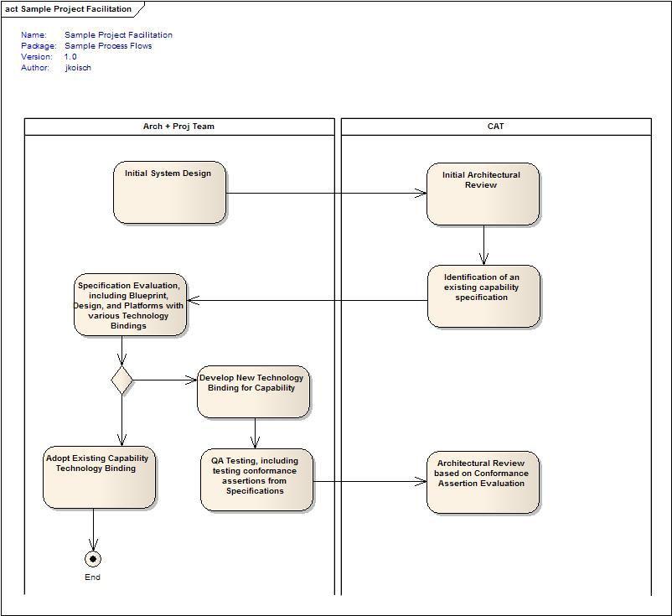Click the Author value jkoisch
Image resolution: width=672 pixels, height=616 pixels.
78,68
